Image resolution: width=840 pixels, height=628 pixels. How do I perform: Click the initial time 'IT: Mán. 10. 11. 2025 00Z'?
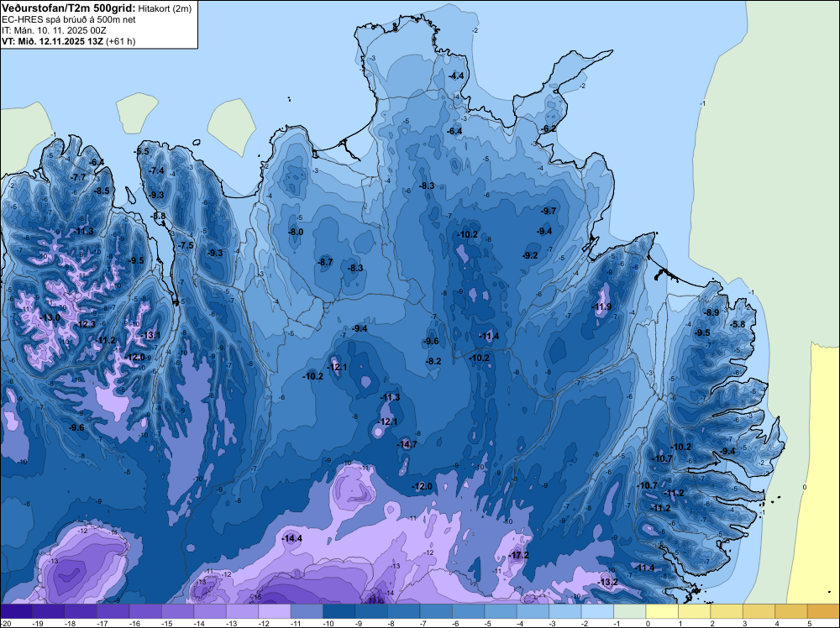54,30
